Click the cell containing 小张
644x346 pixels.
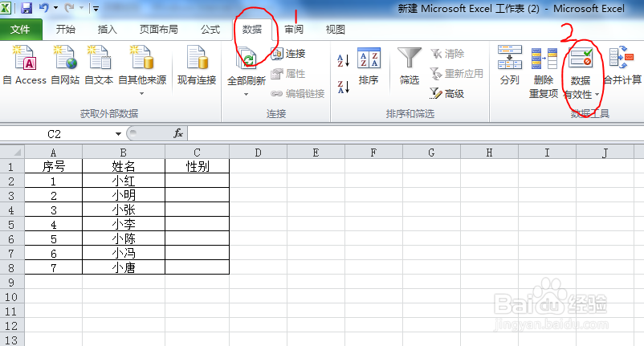point(124,210)
